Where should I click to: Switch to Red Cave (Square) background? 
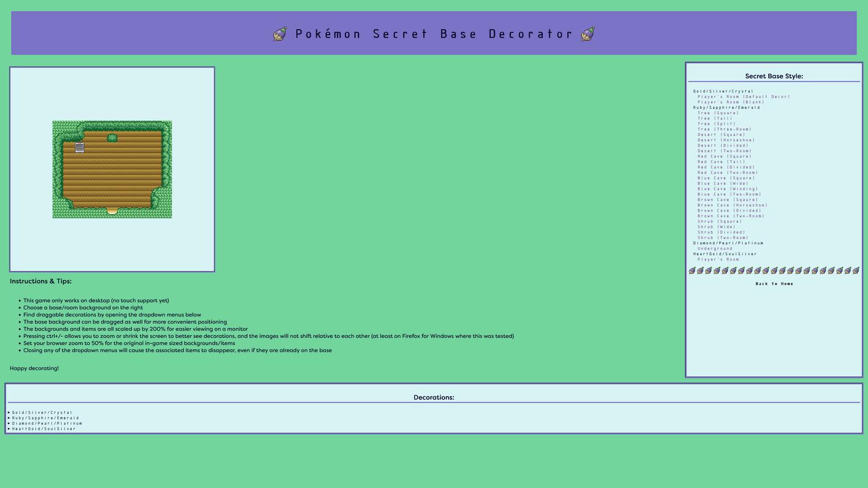click(725, 156)
